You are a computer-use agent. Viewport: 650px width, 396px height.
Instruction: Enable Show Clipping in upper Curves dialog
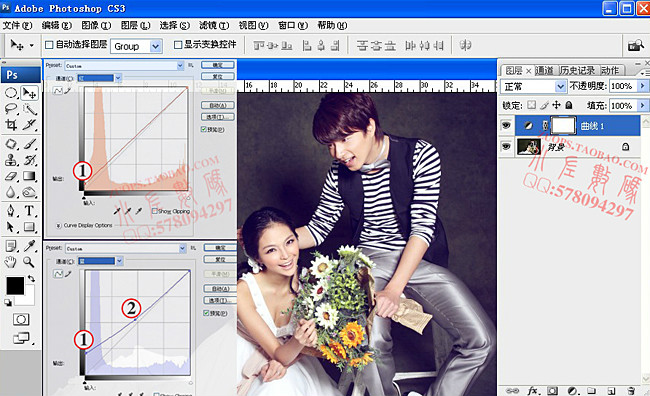(155, 211)
